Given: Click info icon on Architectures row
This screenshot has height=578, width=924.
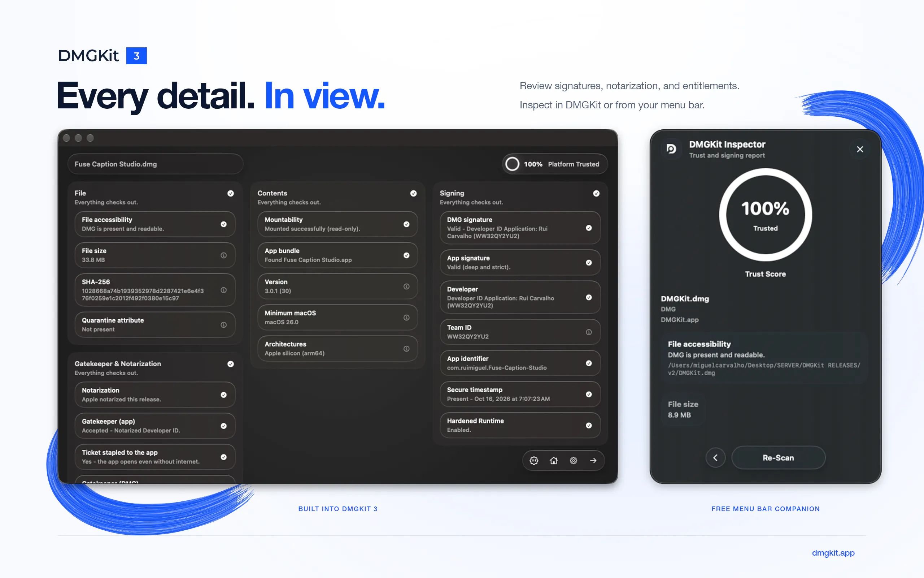Looking at the screenshot, I should 407,349.
